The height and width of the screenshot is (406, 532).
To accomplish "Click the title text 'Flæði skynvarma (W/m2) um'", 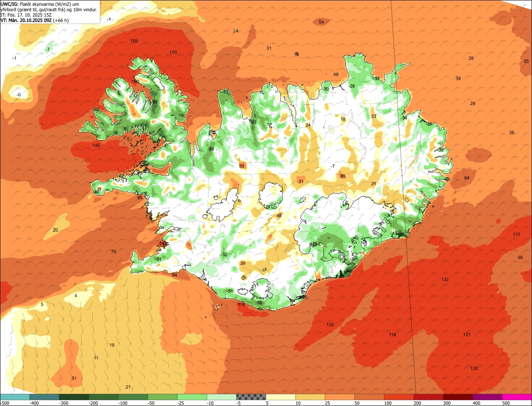I will pos(50,4).
